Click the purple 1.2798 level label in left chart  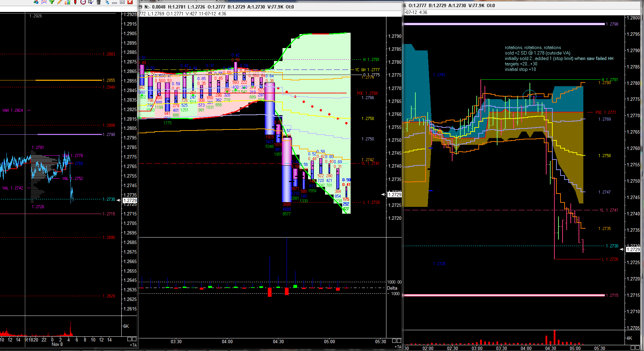pos(109,135)
